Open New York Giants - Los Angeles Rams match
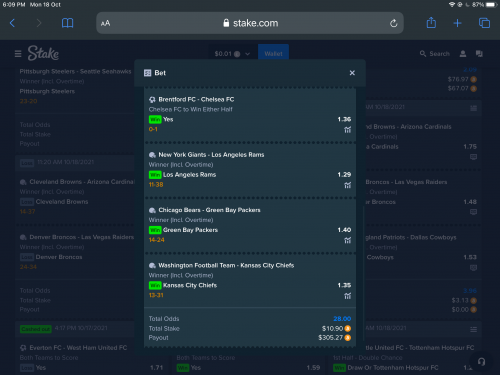 click(211, 155)
